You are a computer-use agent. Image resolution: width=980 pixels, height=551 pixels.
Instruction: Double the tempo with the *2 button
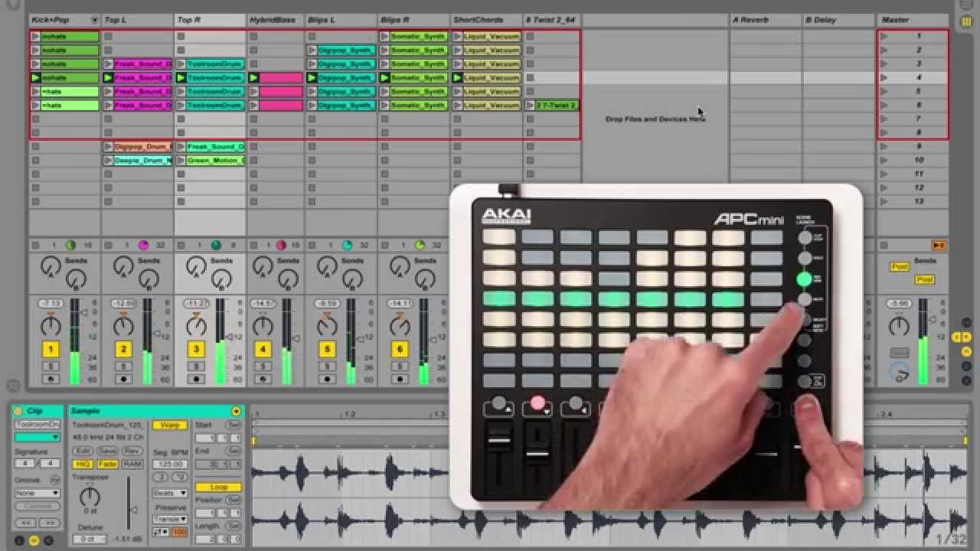(x=179, y=476)
